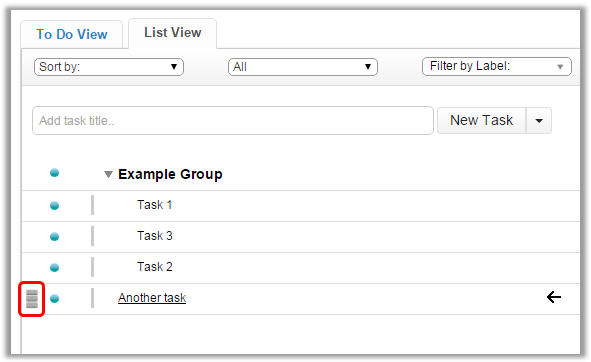Select Task 2 in the list
591x362 pixels.
click(155, 267)
